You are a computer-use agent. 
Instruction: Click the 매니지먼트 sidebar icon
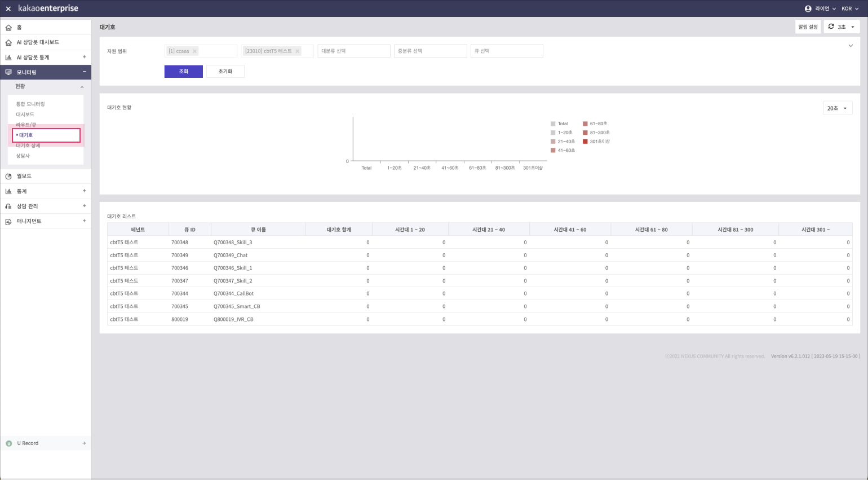[x=8, y=222]
